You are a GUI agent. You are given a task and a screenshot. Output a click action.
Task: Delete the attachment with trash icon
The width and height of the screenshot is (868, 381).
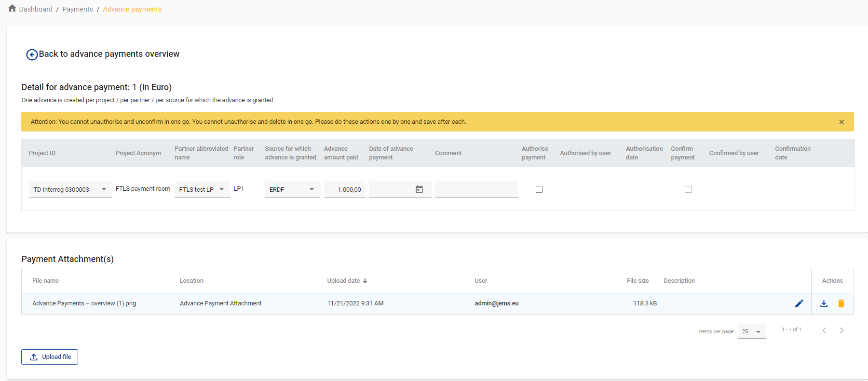[841, 303]
